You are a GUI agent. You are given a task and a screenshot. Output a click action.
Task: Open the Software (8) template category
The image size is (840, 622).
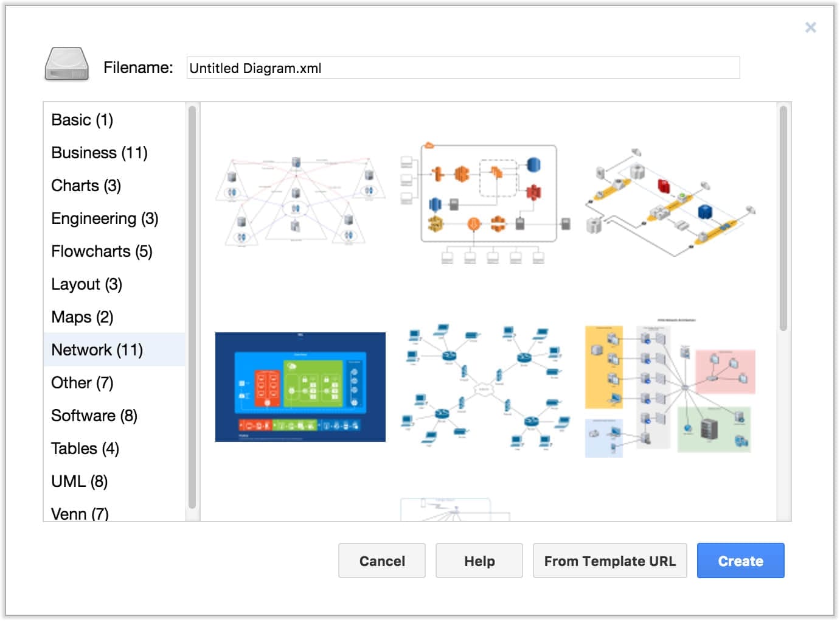pyautogui.click(x=94, y=416)
